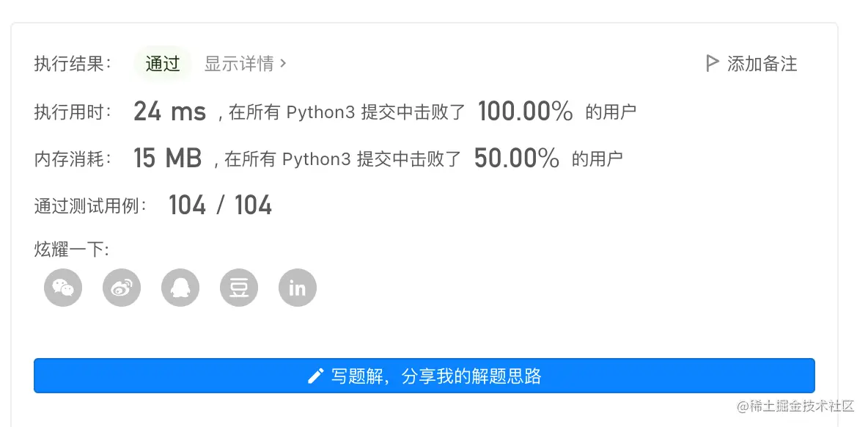868x427 pixels.
Task: Click the green 通过 status badge
Action: pos(163,64)
